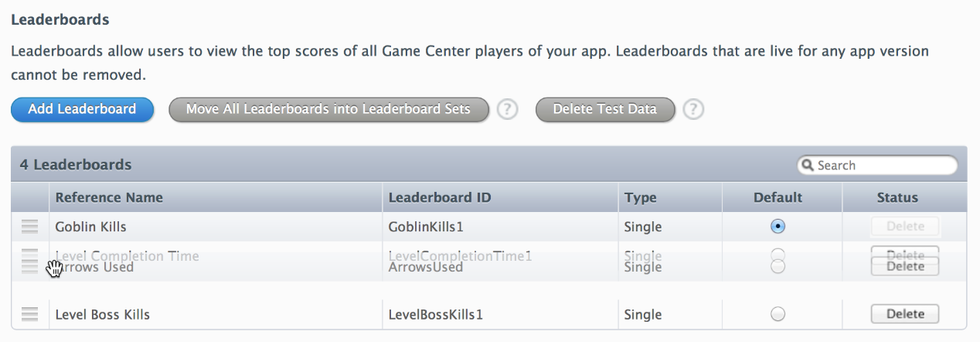Click the magnifying glass search icon
This screenshot has height=342, width=980.
[808, 166]
